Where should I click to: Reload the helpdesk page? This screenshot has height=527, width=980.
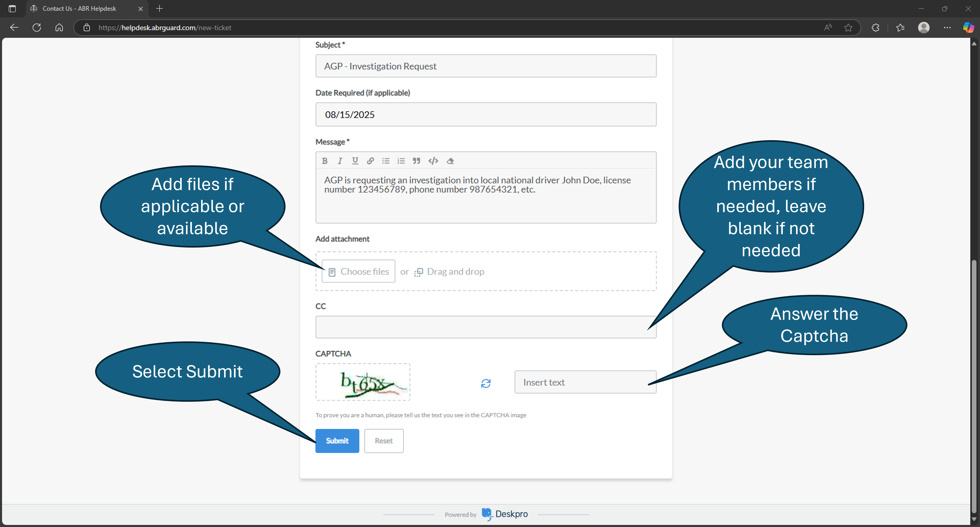point(37,27)
